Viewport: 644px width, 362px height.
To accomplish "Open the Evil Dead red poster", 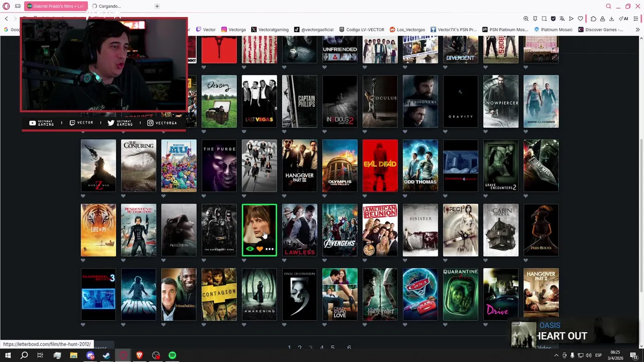I will 380,166.
